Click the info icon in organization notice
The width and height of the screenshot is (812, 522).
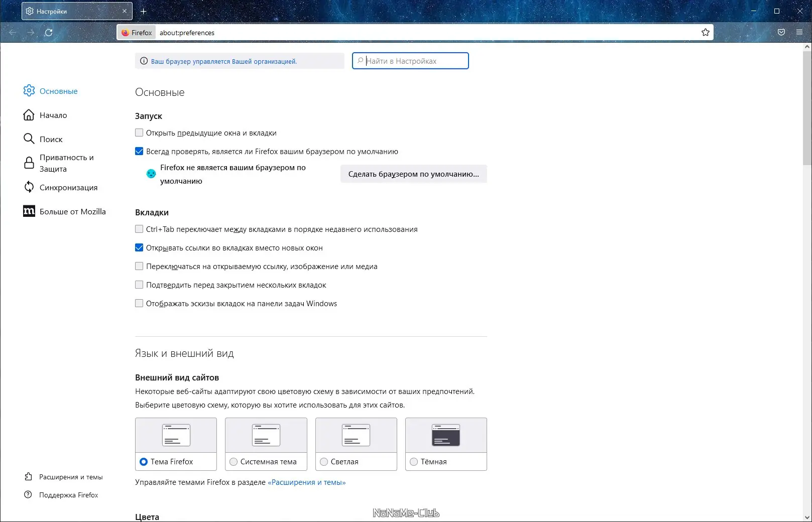[144, 61]
